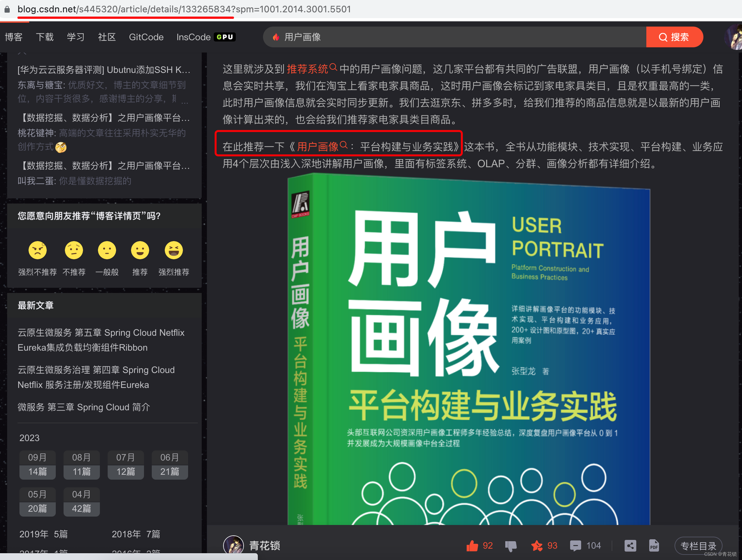This screenshot has width=742, height=560.
Task: Click the 用户画像 book cover image
Action: point(469,349)
